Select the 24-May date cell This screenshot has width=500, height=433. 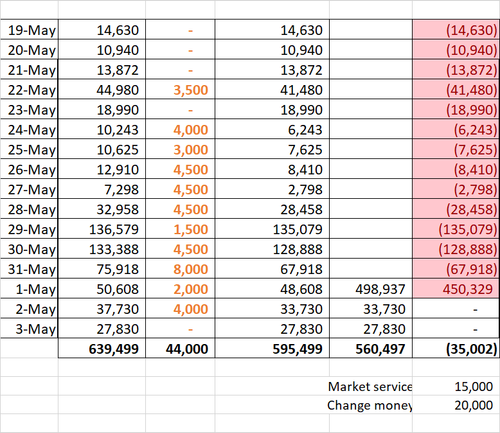[x=29, y=129]
